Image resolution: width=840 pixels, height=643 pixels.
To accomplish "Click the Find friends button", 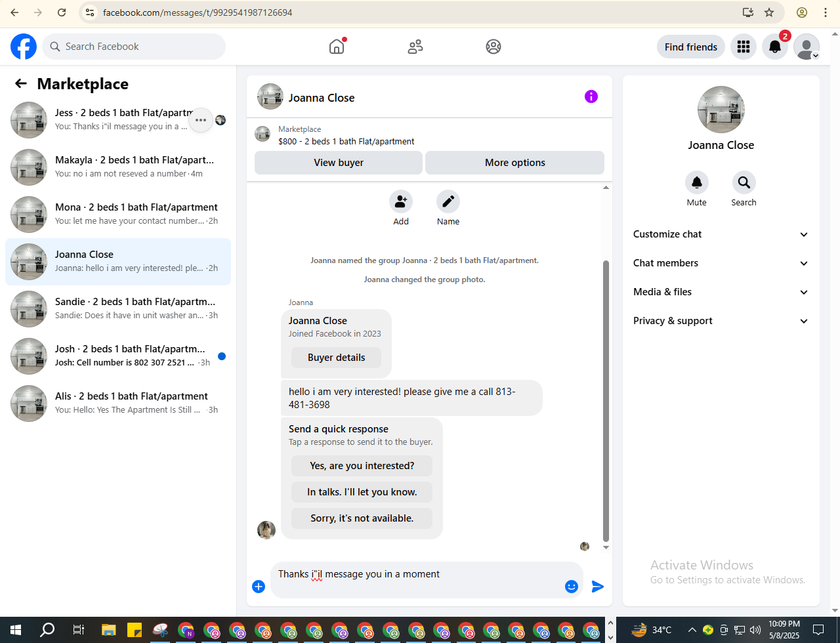I will pos(691,47).
